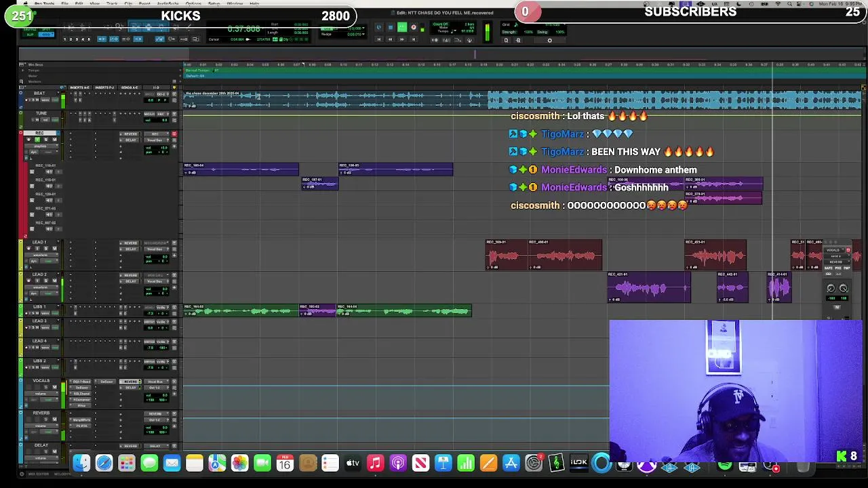
Task: Open LEAD 2 waveform view selector
Action: tap(41, 287)
